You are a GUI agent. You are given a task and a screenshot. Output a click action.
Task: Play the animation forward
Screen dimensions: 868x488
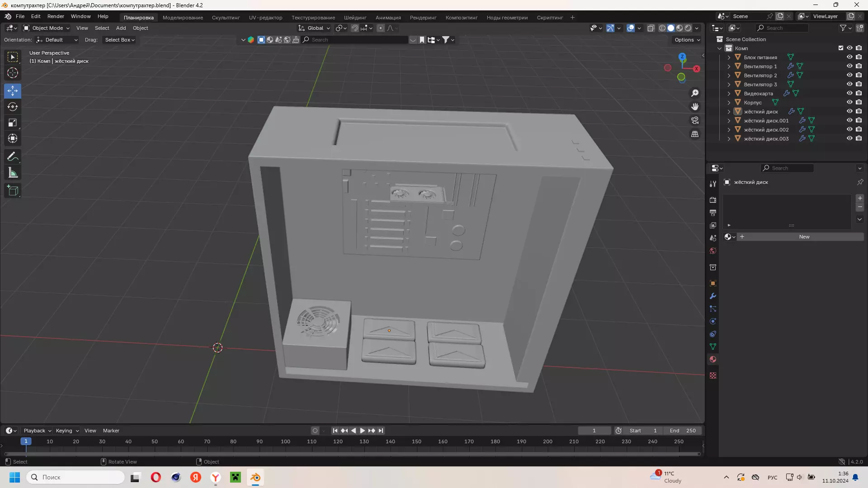(362, 431)
